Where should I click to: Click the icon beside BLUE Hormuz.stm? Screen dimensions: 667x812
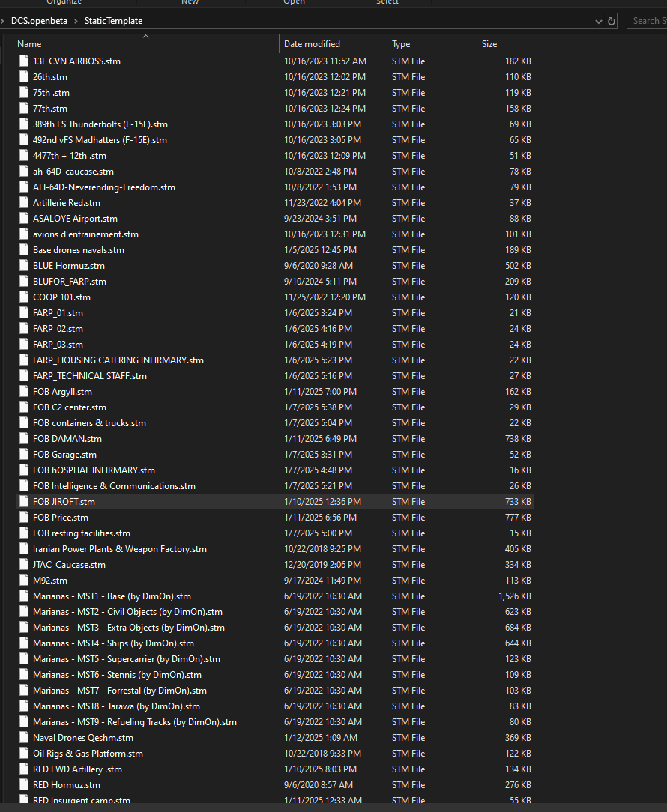tap(23, 265)
